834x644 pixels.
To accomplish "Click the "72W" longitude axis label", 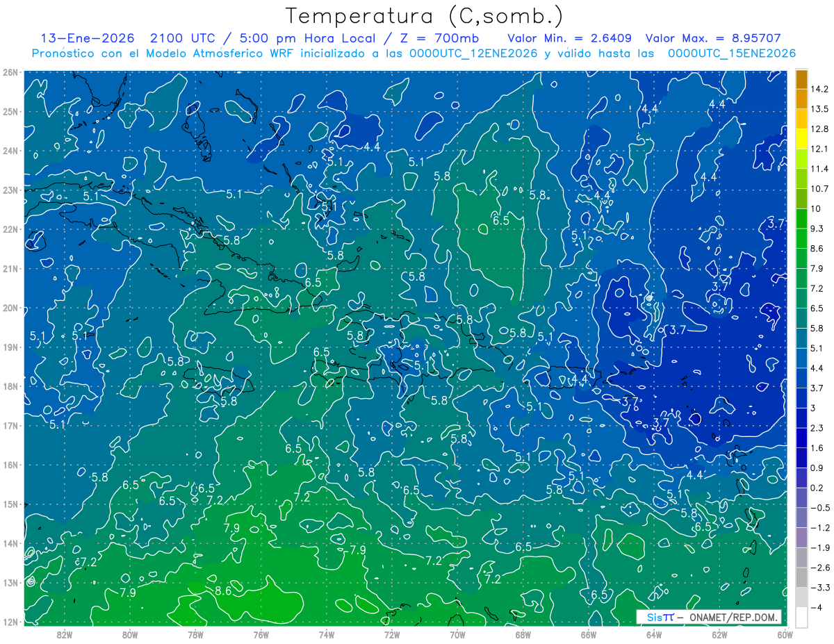I will point(392,634).
